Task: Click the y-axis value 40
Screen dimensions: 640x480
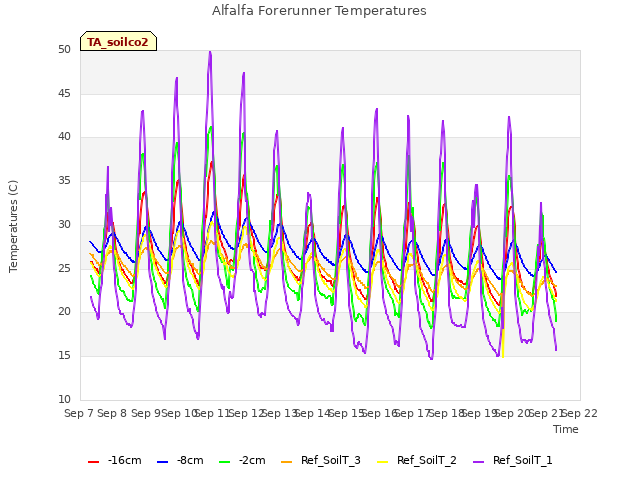Action: click(64, 137)
